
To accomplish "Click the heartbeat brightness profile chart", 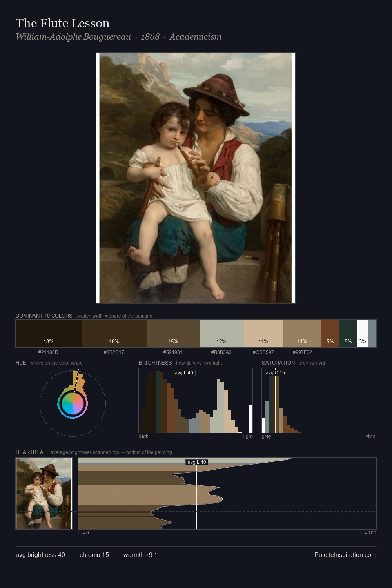I will click(227, 494).
